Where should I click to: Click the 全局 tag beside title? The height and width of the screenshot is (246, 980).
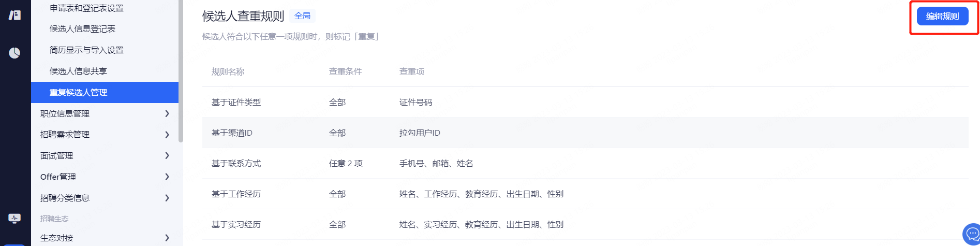(x=303, y=16)
